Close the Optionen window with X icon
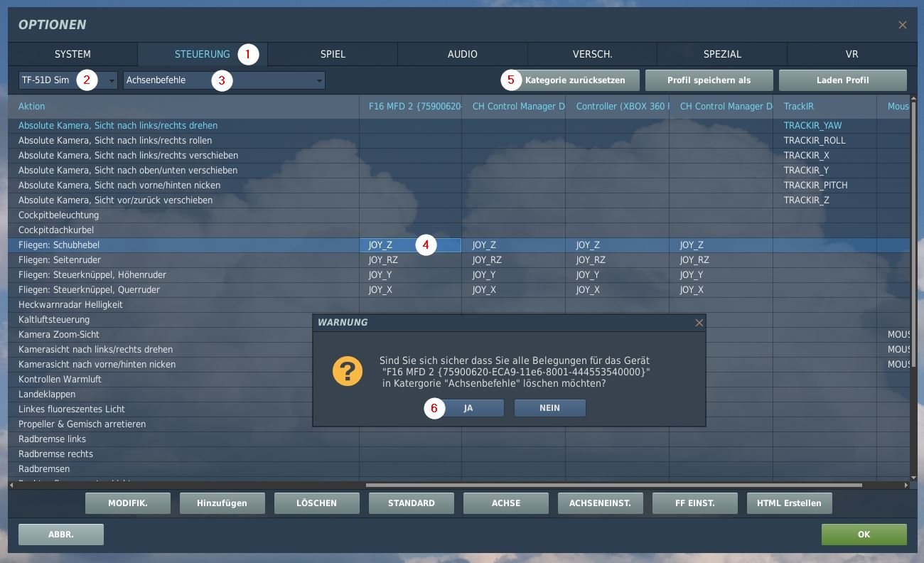The image size is (924, 563). (902, 25)
